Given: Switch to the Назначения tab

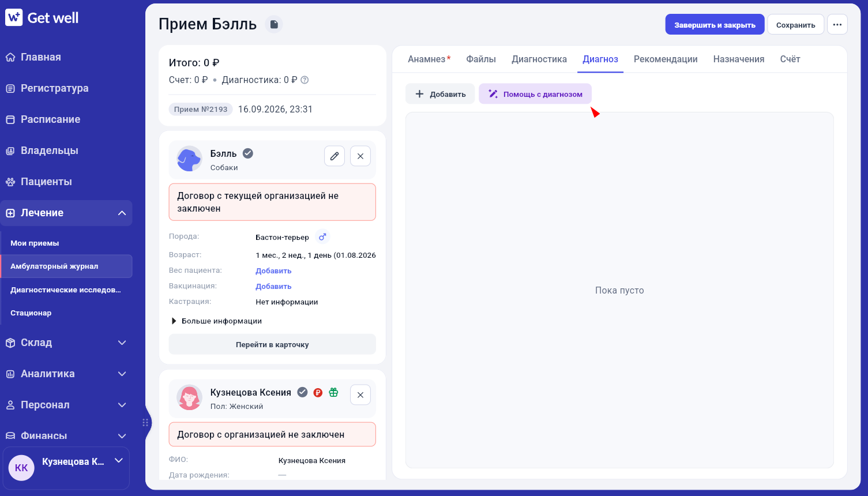Looking at the screenshot, I should point(739,59).
